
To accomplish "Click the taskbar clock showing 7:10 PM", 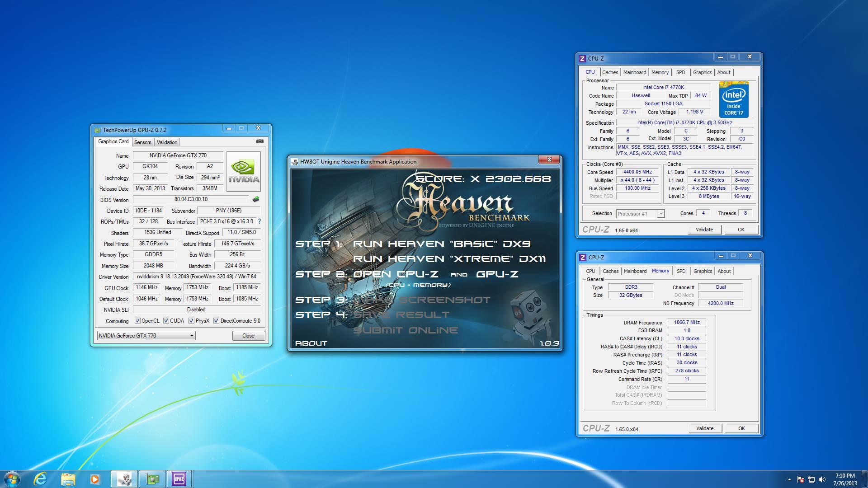I will coord(845,479).
